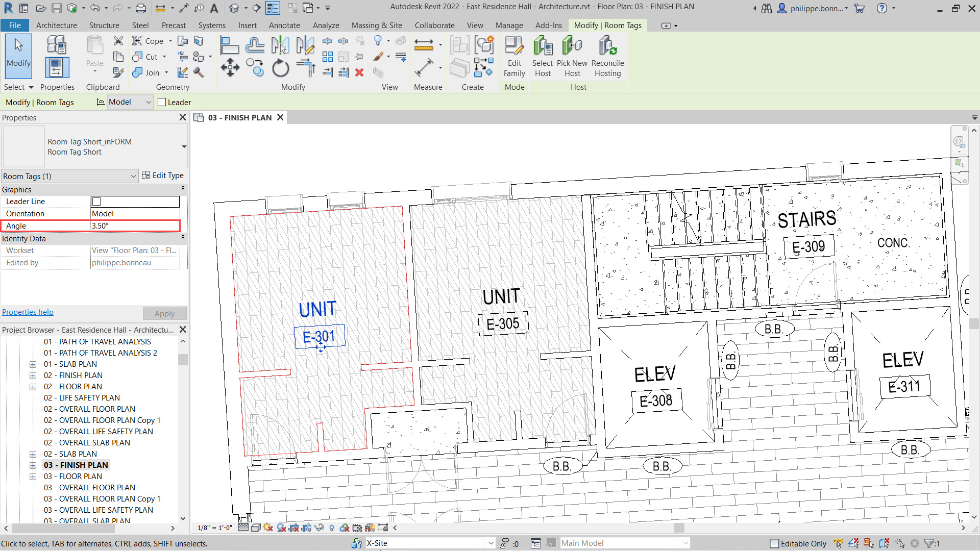
Task: Click the philippe.bonn... user account
Action: (812, 8)
